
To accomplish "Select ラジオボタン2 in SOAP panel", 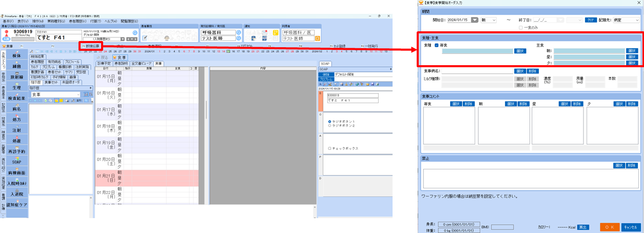I will point(330,125).
